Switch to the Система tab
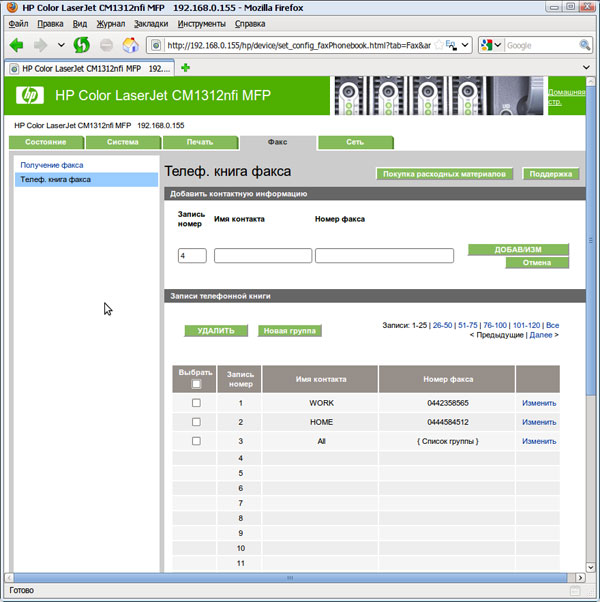Image resolution: width=600 pixels, height=602 pixels. (x=122, y=142)
